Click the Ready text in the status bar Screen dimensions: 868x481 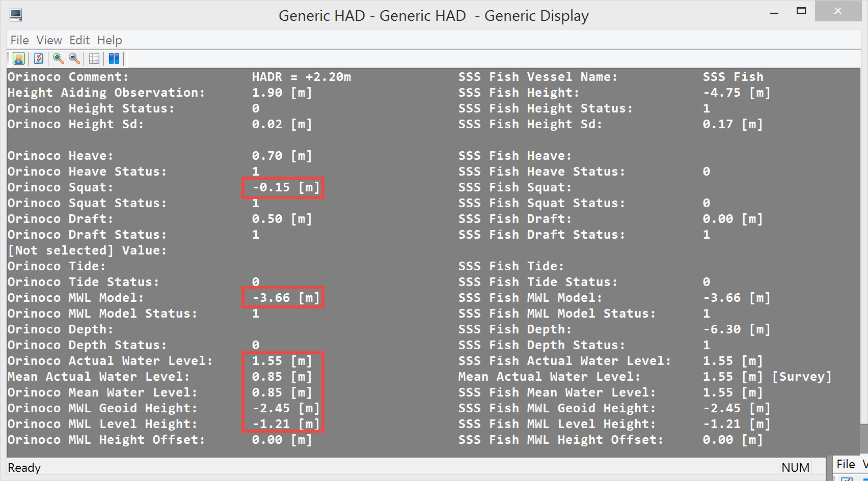pos(24,467)
